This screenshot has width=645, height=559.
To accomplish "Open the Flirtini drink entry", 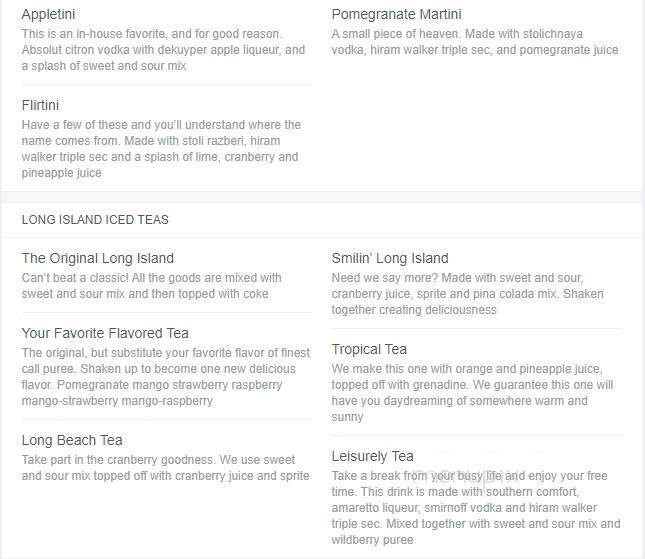I will coord(40,105).
